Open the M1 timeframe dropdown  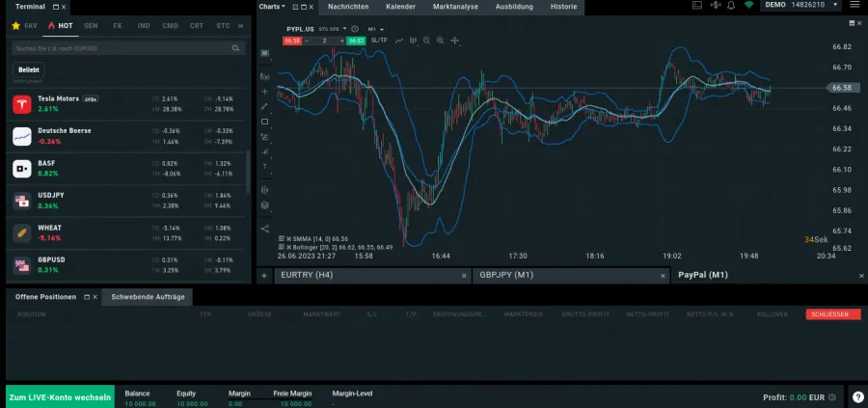[x=376, y=29]
